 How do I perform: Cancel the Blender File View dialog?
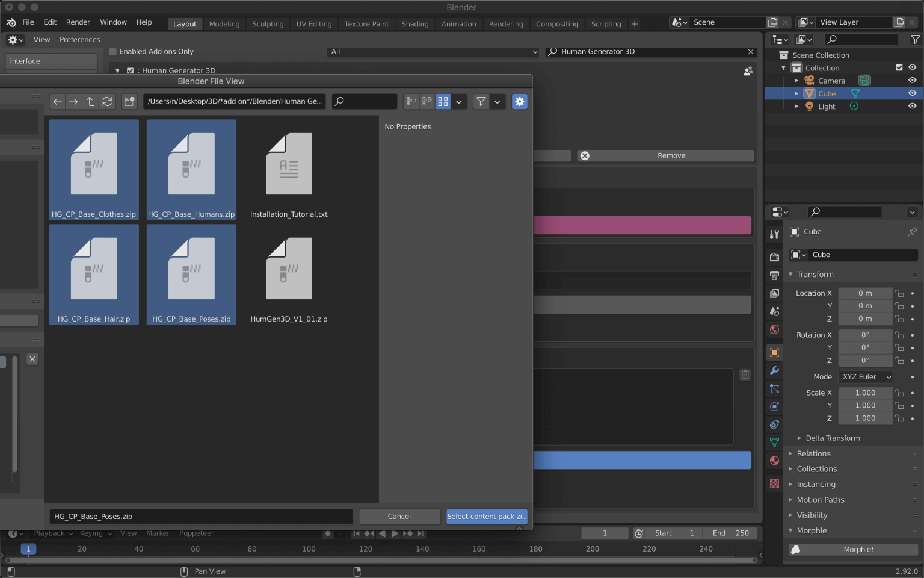(x=399, y=517)
